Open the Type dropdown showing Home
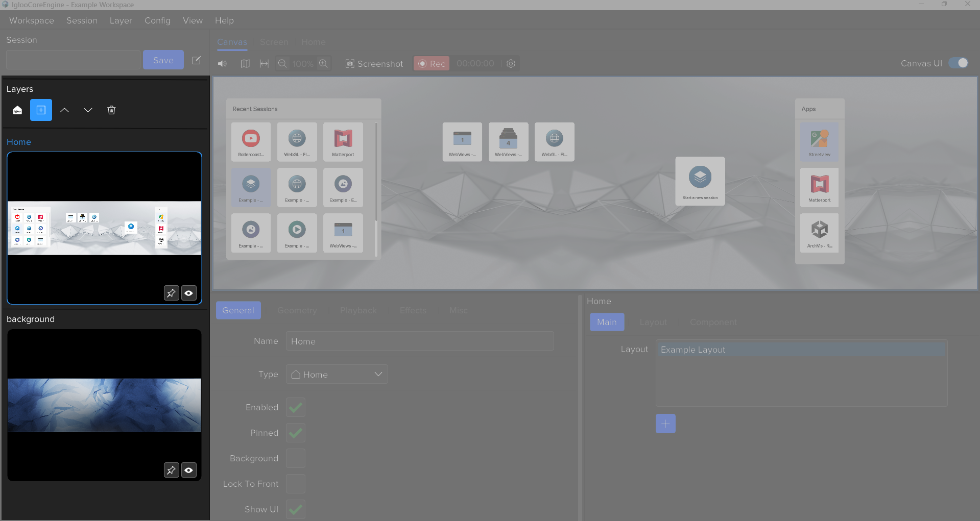 click(337, 374)
